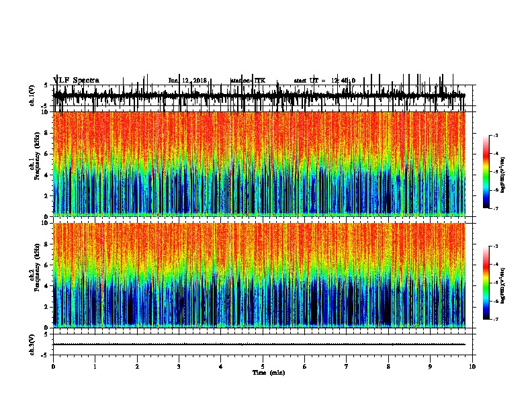Click the "ch.1(V)" waveform axis label

pyautogui.click(x=32, y=95)
